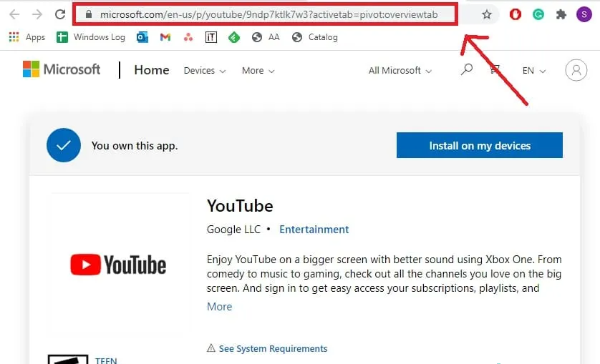Click the Microsoft search magnifier icon
Image resolution: width=600 pixels, height=364 pixels.
tap(467, 70)
